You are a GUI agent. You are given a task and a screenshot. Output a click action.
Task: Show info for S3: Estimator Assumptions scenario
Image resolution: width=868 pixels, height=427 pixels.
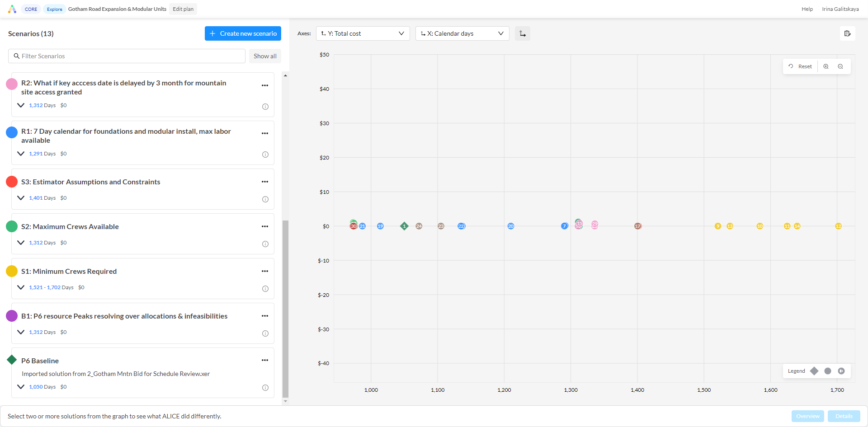tap(265, 199)
